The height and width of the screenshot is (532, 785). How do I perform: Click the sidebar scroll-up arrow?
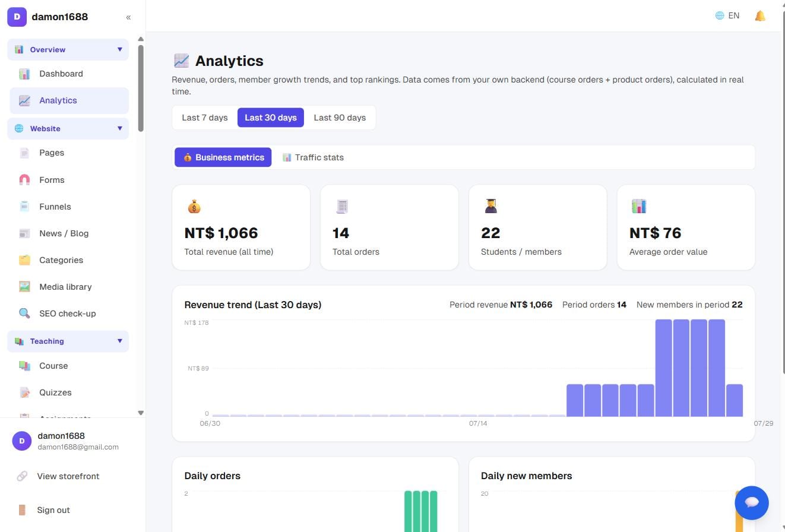pos(141,39)
